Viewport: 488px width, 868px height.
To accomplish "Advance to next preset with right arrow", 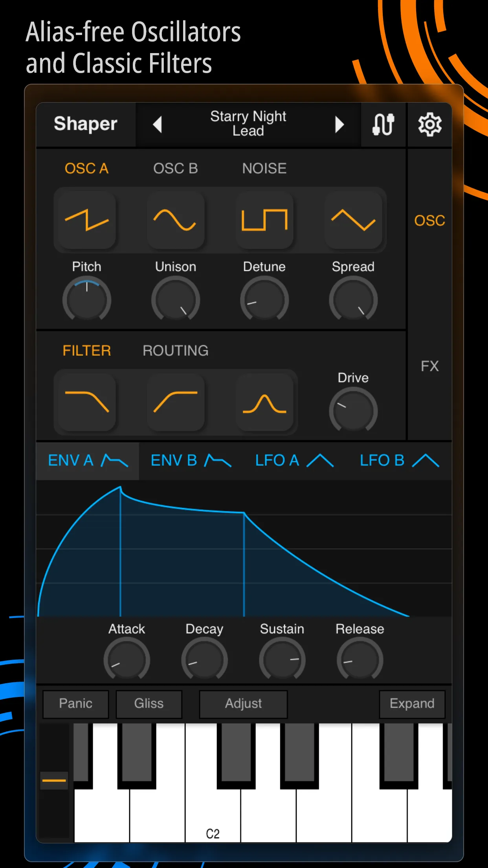I will coord(339,125).
